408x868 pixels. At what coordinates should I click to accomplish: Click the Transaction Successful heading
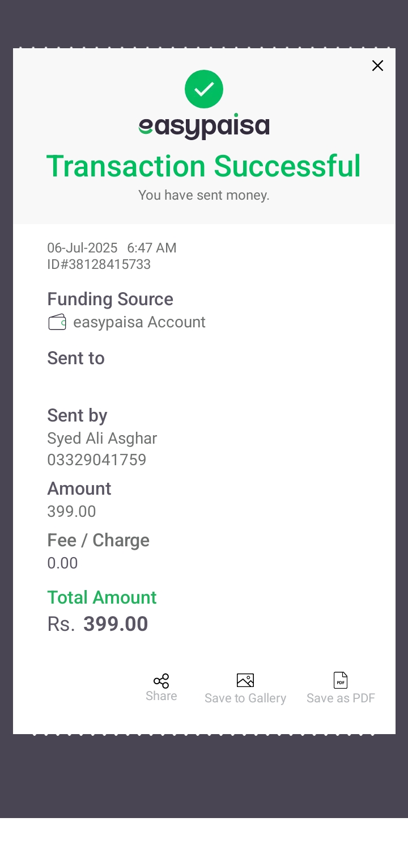203,166
